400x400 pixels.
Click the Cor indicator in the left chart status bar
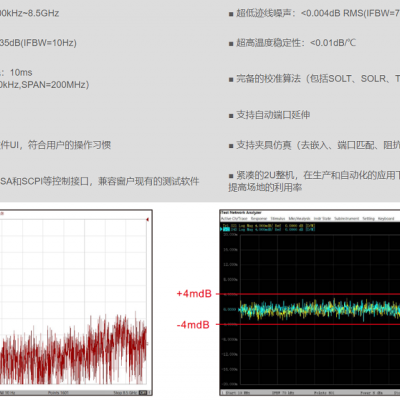(x=143, y=393)
